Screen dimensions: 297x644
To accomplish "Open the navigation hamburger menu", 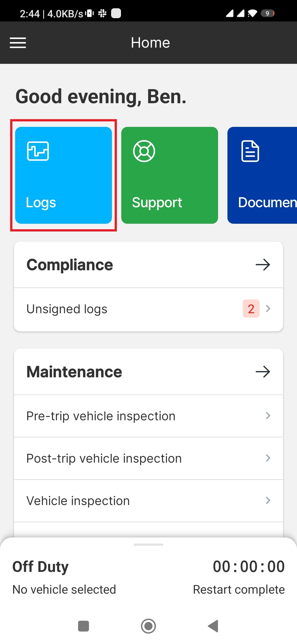I will [18, 43].
